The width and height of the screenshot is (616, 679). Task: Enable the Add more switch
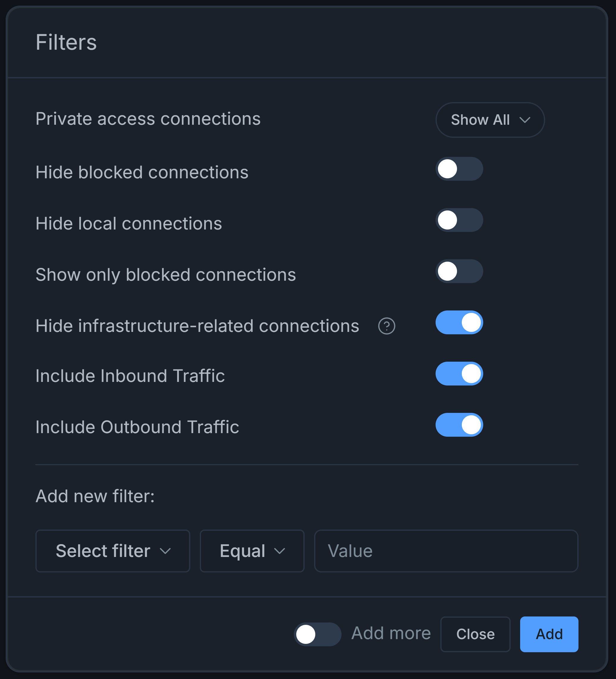click(x=317, y=633)
